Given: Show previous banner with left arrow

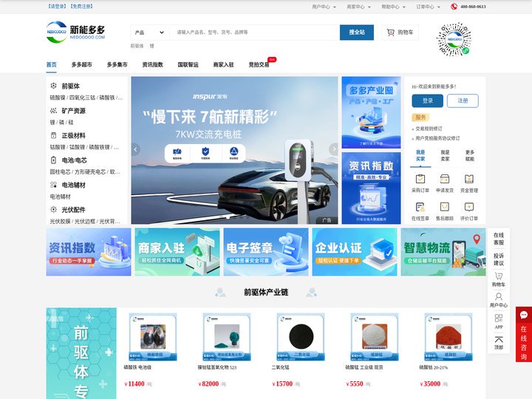Looking at the screenshot, I should 136,149.
